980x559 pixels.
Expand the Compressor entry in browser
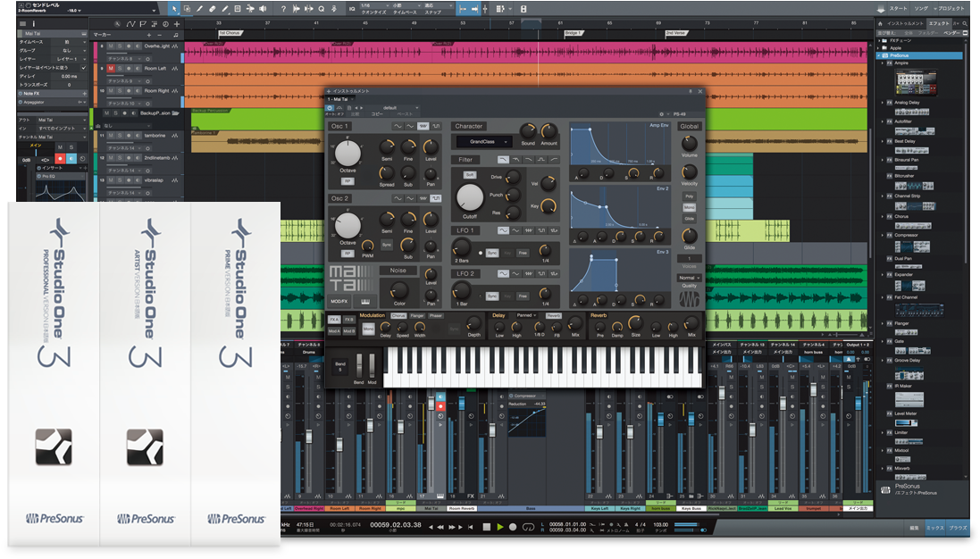tap(883, 236)
